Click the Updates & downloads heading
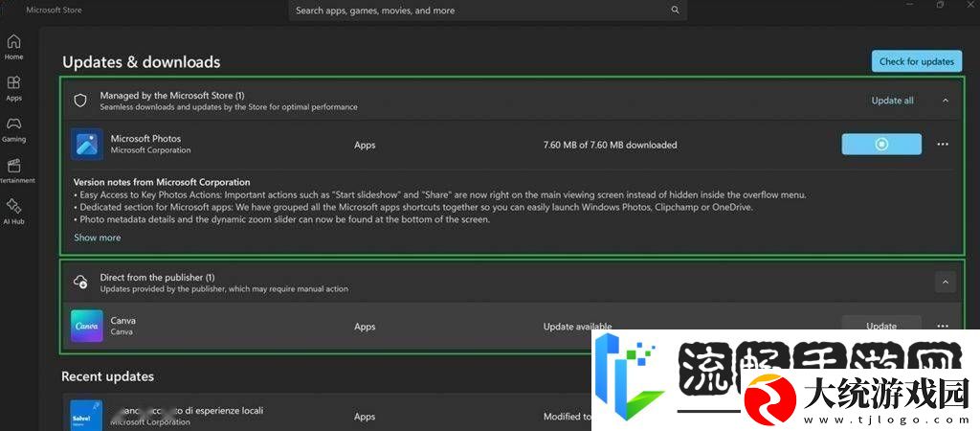 pyautogui.click(x=142, y=62)
